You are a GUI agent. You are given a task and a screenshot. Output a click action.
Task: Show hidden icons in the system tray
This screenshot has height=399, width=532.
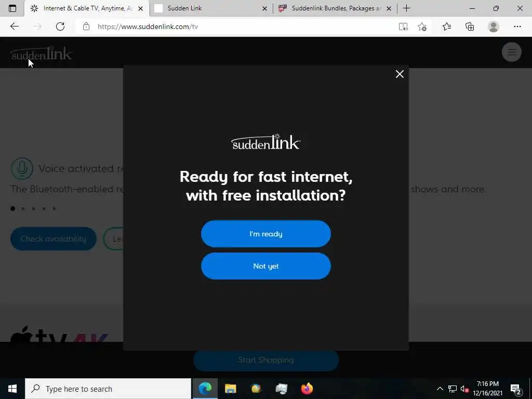click(440, 389)
